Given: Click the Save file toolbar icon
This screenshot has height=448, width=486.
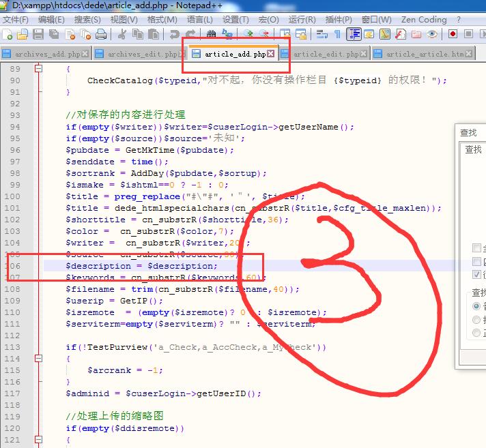Looking at the screenshot, I should [38, 34].
